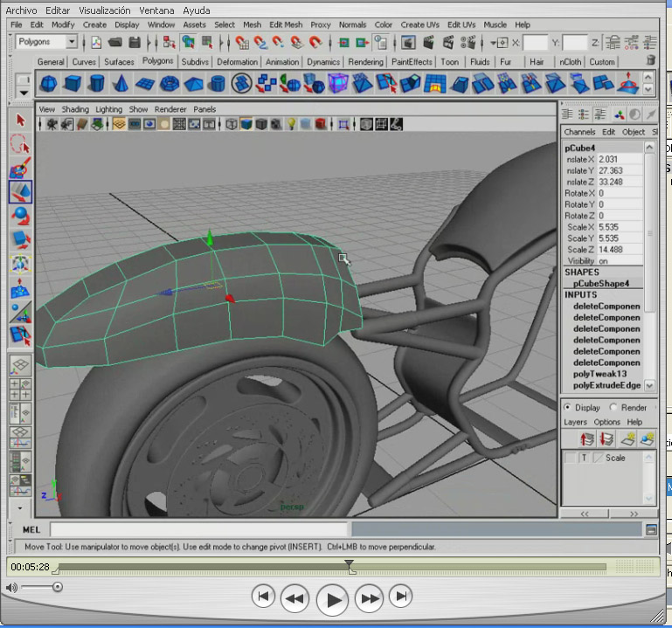Click the right double-arrow below layer editor
Image resolution: width=672 pixels, height=628 pixels.
pyautogui.click(x=634, y=514)
